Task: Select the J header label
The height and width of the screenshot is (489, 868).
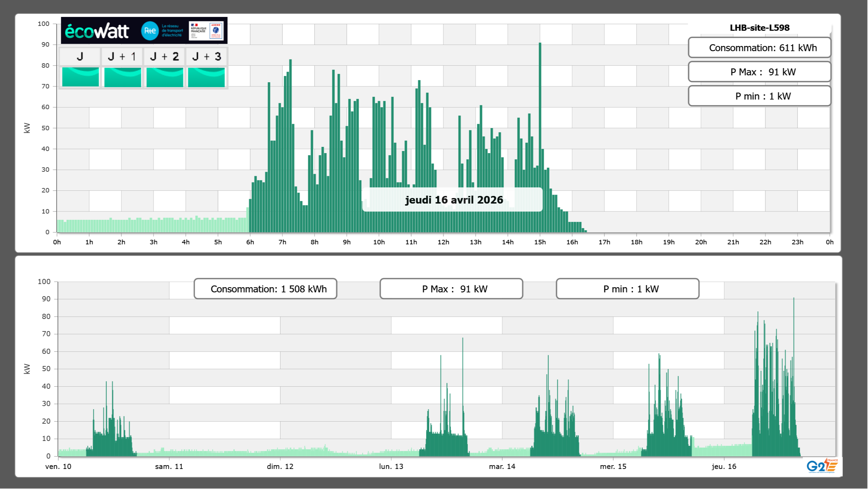Action: tap(80, 56)
